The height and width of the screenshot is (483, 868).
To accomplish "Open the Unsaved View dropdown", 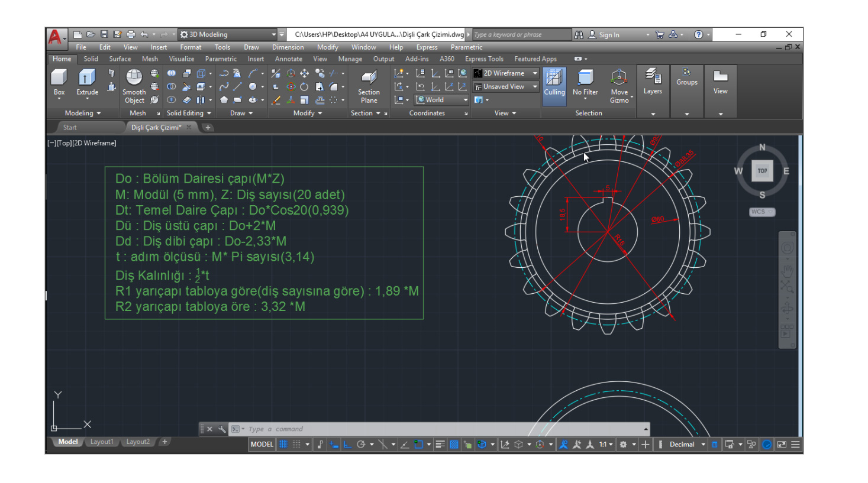I will (506, 87).
